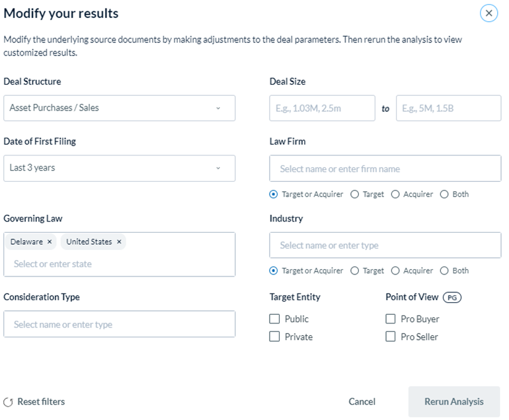509x420 pixels.
Task: Click the PG badge beside Point of View
Action: click(452, 297)
